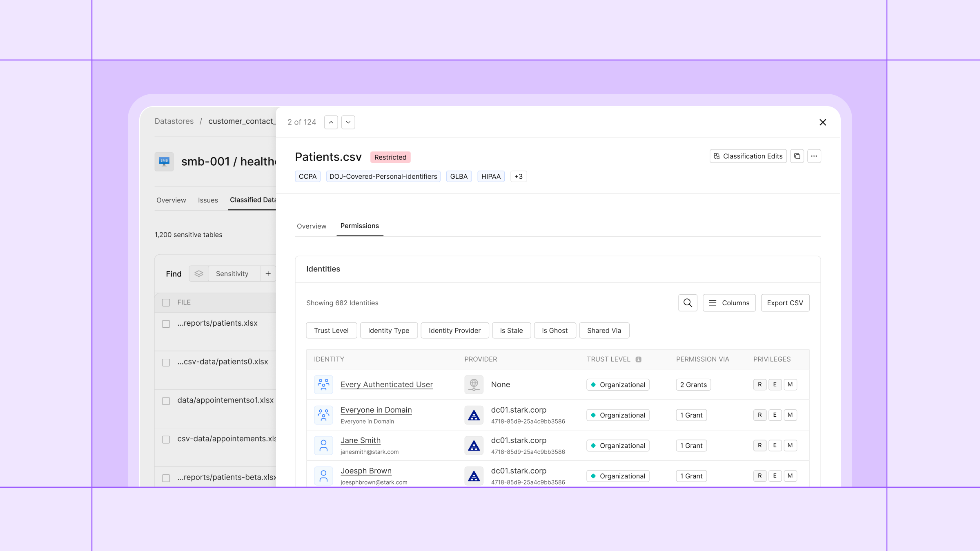
Task: Click the layers icon next to Find
Action: pos(199,273)
